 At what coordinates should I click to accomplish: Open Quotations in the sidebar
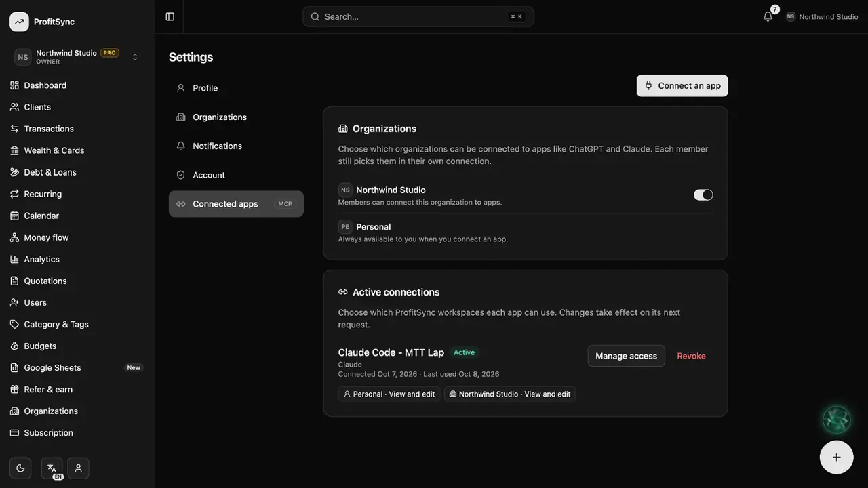click(77, 281)
